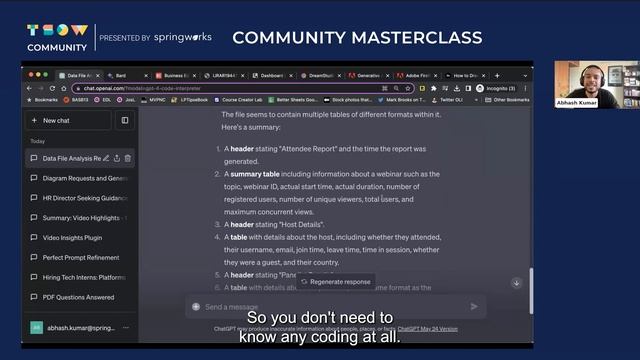
Task: Click the Send a message input field
Action: coord(335,307)
